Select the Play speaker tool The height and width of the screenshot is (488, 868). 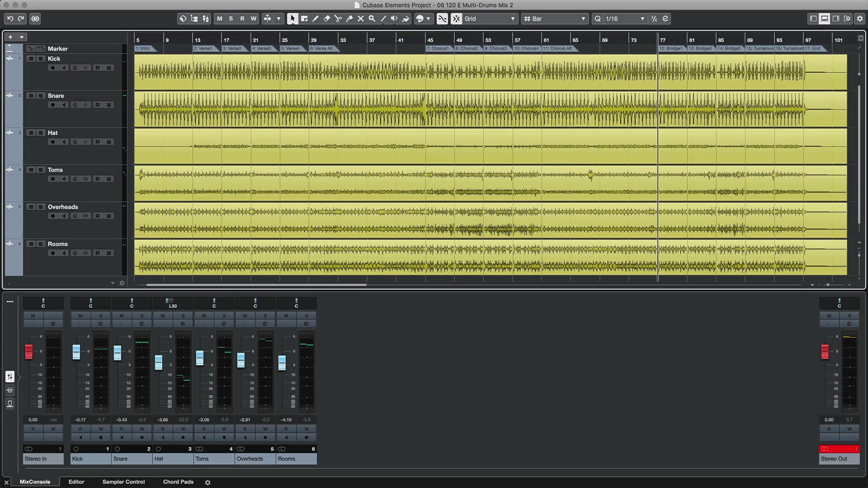pyautogui.click(x=394, y=19)
